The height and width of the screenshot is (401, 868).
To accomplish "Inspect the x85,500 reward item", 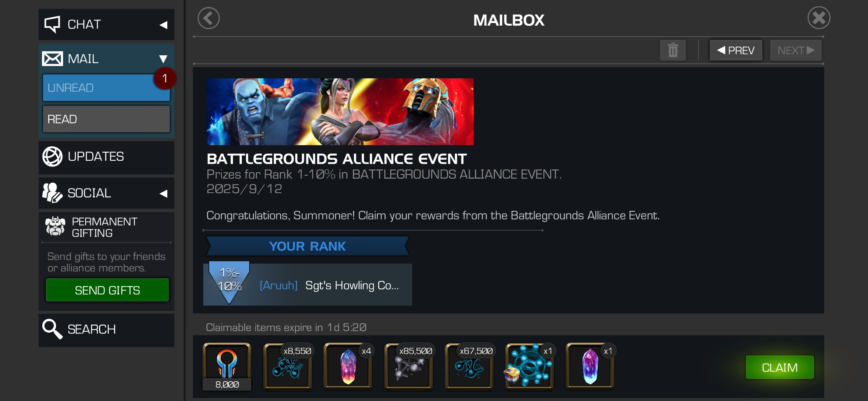I will coord(409,366).
